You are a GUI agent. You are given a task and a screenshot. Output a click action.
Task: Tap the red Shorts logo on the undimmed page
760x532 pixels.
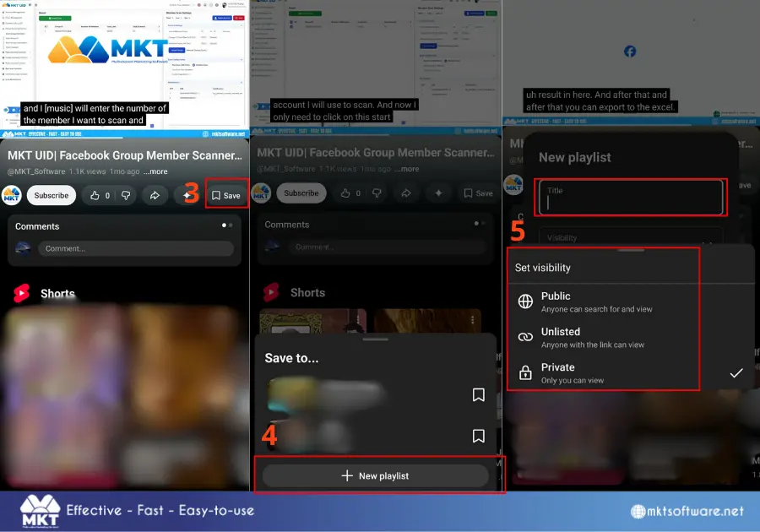point(21,293)
